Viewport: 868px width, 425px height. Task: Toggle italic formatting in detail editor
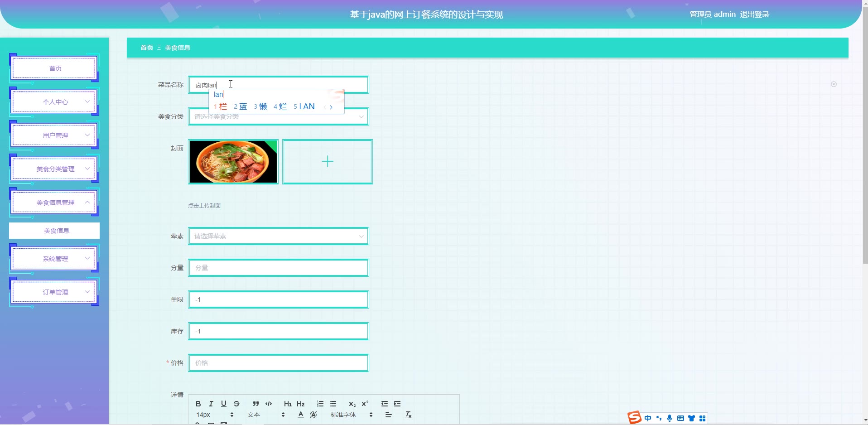(211, 404)
